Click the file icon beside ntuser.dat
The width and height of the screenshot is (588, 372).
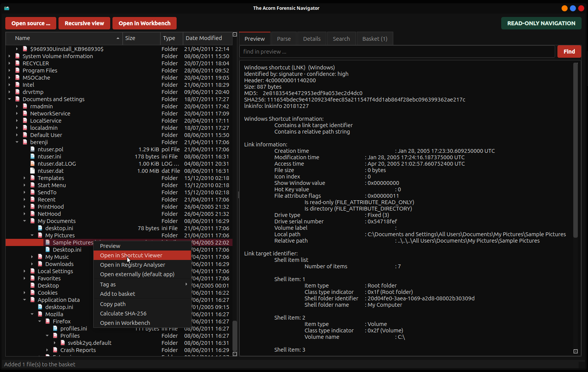pos(32,171)
